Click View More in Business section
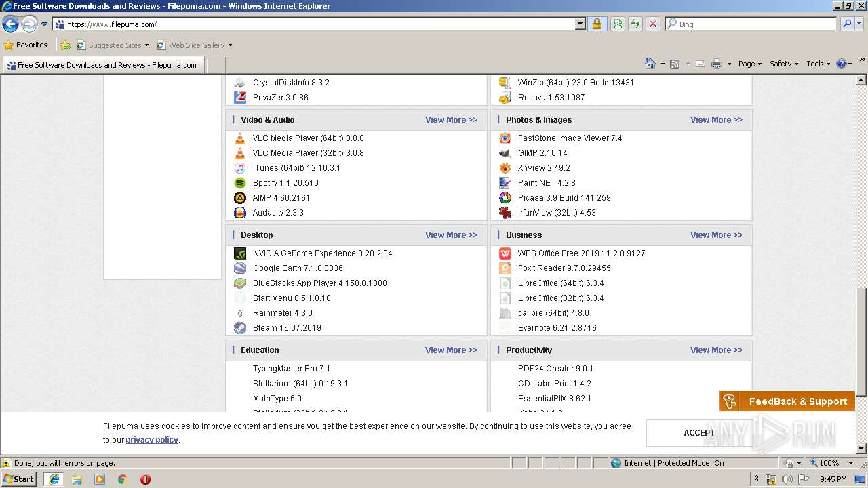The width and height of the screenshot is (868, 488). (x=716, y=235)
